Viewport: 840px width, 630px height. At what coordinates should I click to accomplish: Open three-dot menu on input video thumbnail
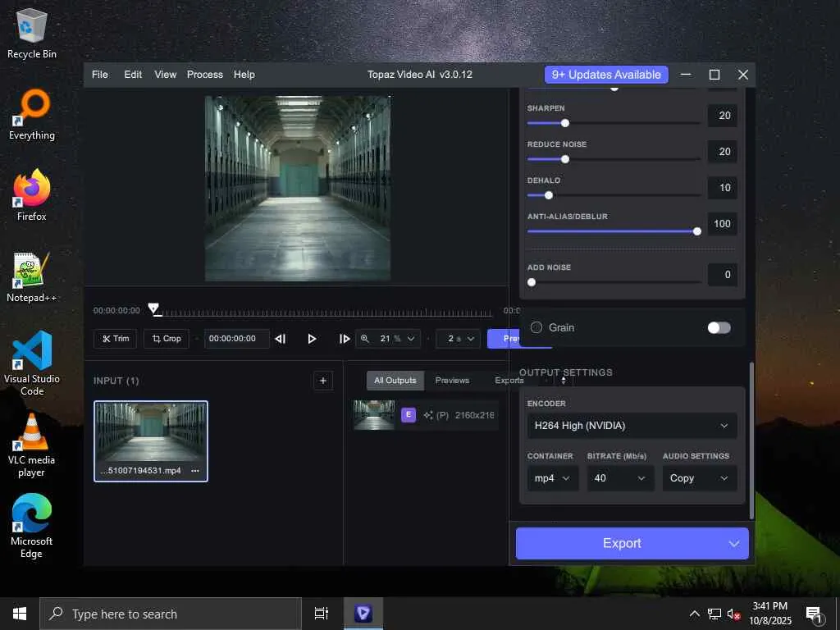[195, 471]
